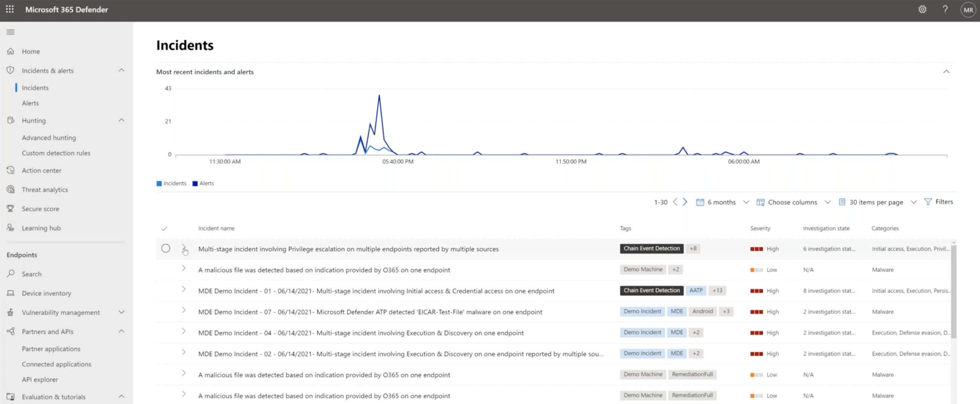Click the Evaluation & tutorials icon
The image size is (980, 404).
[11, 396]
